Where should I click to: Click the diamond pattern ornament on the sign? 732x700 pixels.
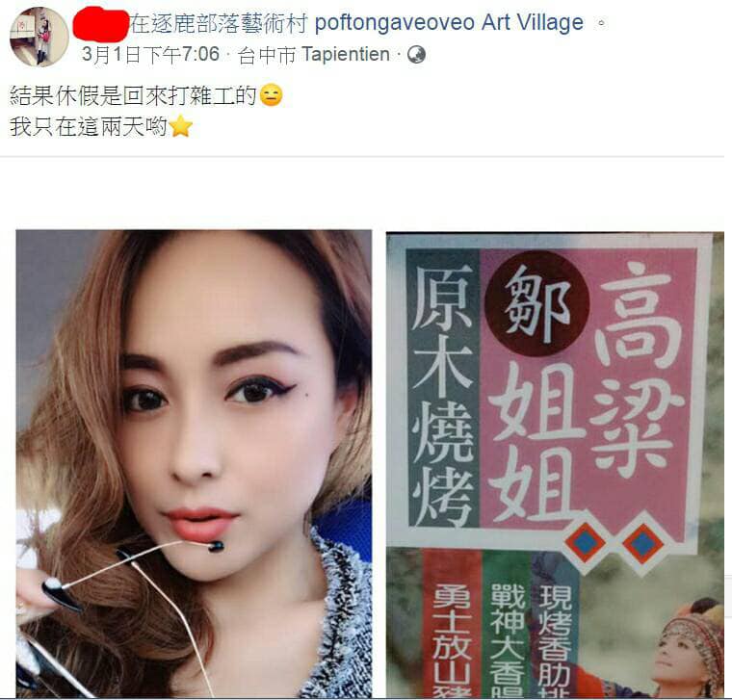[x=613, y=544]
